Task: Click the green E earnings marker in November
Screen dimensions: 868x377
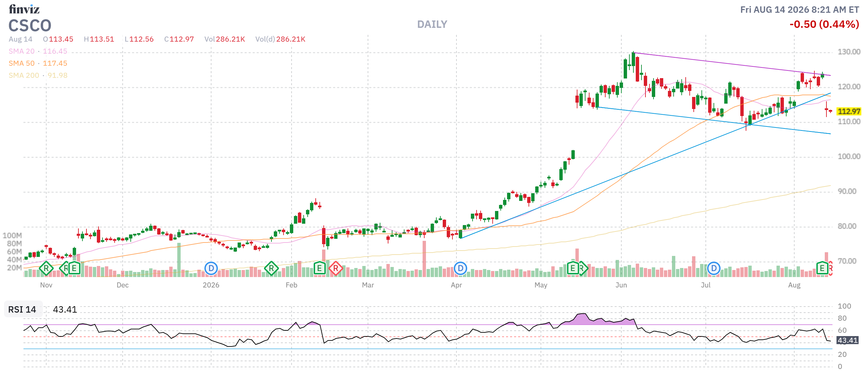Action: point(74,268)
